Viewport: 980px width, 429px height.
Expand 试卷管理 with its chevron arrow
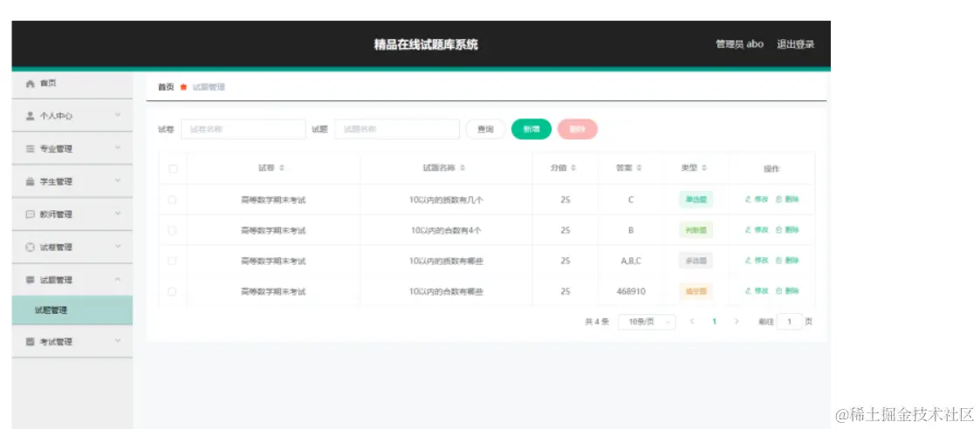pos(118,247)
